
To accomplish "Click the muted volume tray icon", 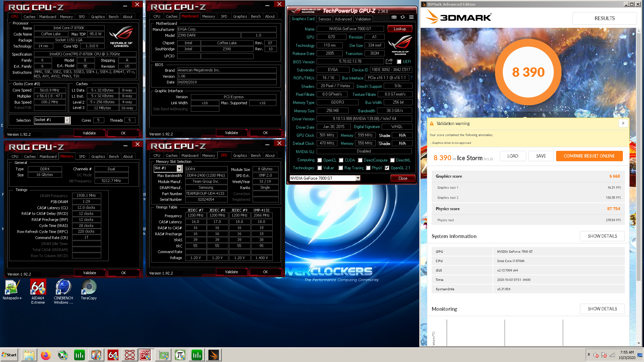I will click(x=596, y=355).
